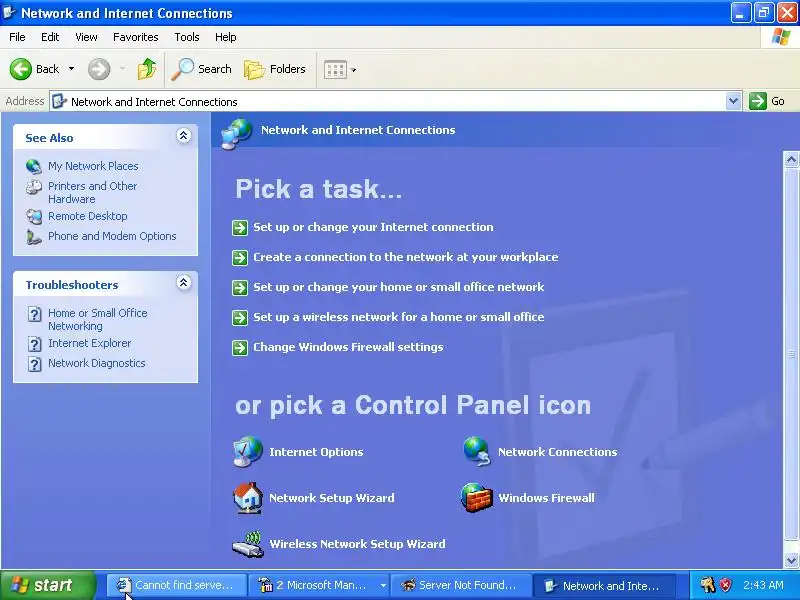Click the keys icon in system tray
Image resolution: width=800 pixels, height=600 pixels.
[x=708, y=585]
